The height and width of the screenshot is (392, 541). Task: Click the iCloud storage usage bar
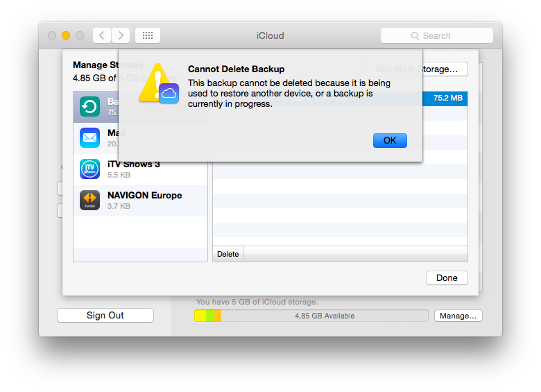tap(311, 316)
